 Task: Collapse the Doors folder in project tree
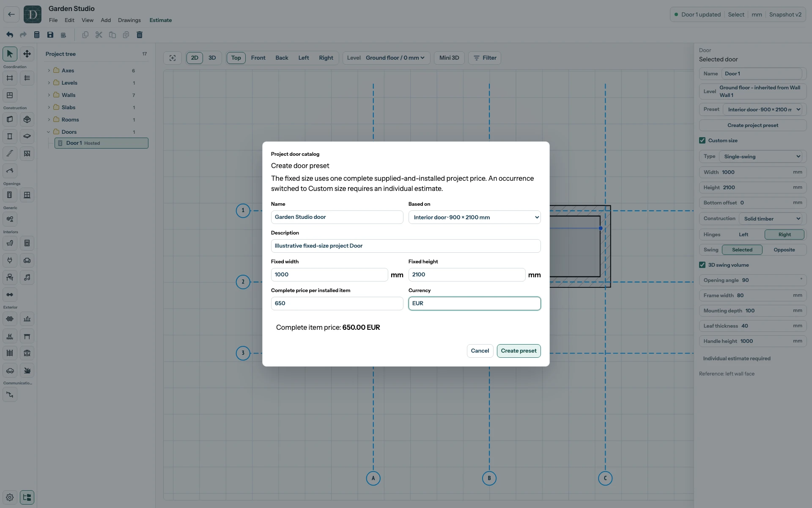49,132
